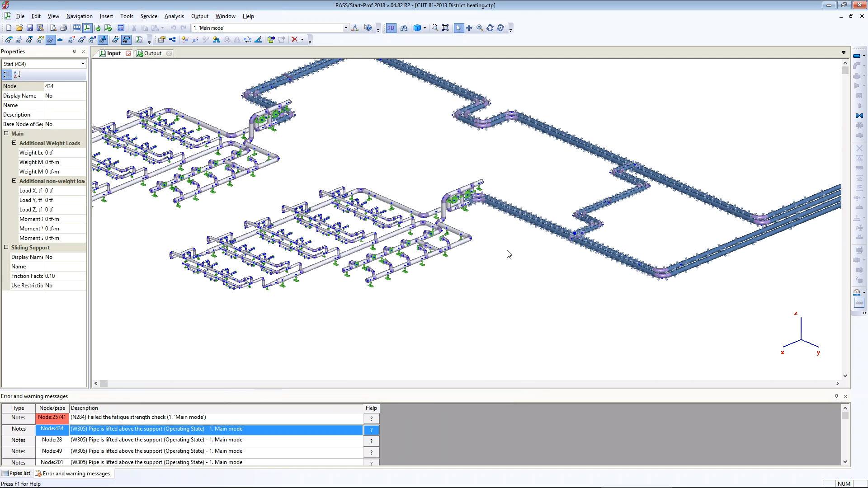Screen dimensions: 868x488
Task: Toggle 3D view mode
Action: 391,28
